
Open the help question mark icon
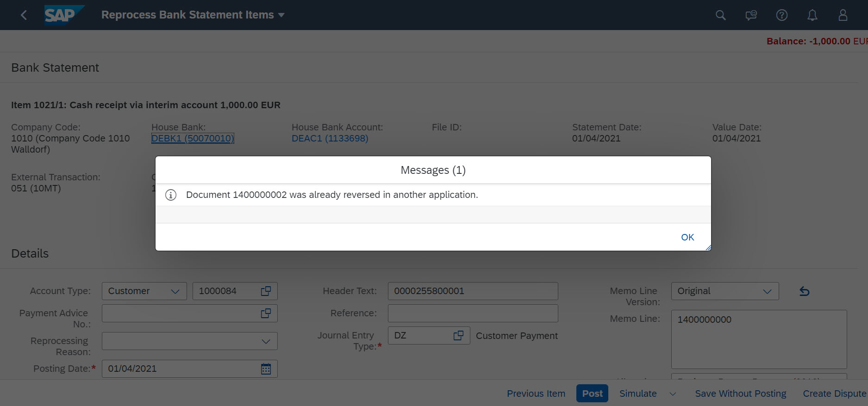pyautogui.click(x=782, y=15)
